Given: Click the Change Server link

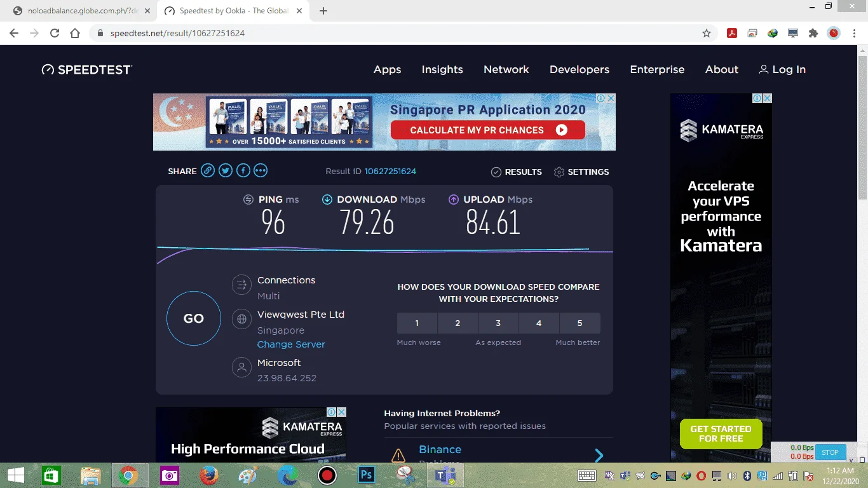Looking at the screenshot, I should [291, 344].
